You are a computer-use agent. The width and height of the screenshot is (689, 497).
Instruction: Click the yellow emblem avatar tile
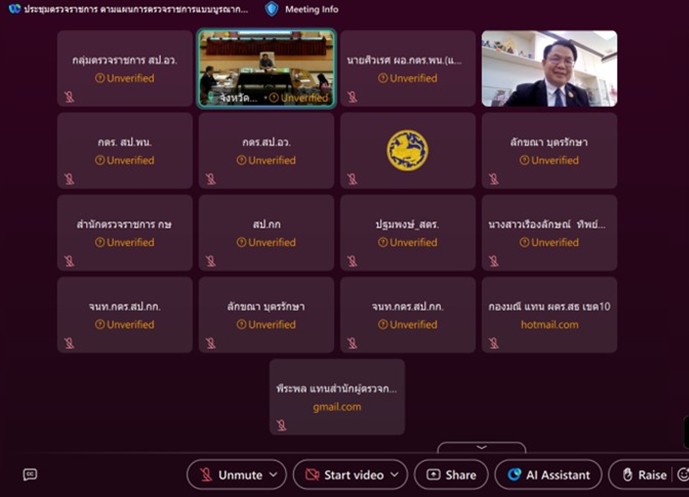pos(408,150)
